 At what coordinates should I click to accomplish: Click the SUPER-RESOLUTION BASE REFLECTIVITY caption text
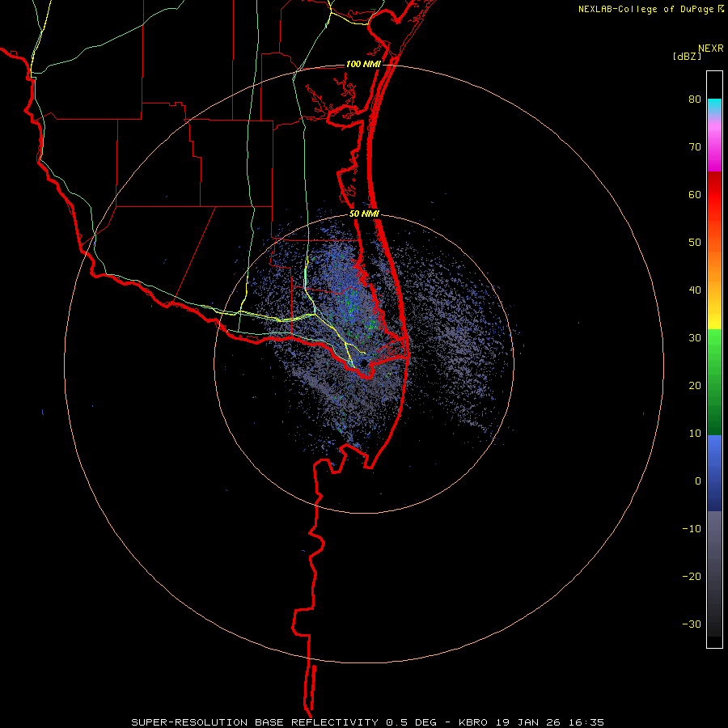pyautogui.click(x=255, y=722)
